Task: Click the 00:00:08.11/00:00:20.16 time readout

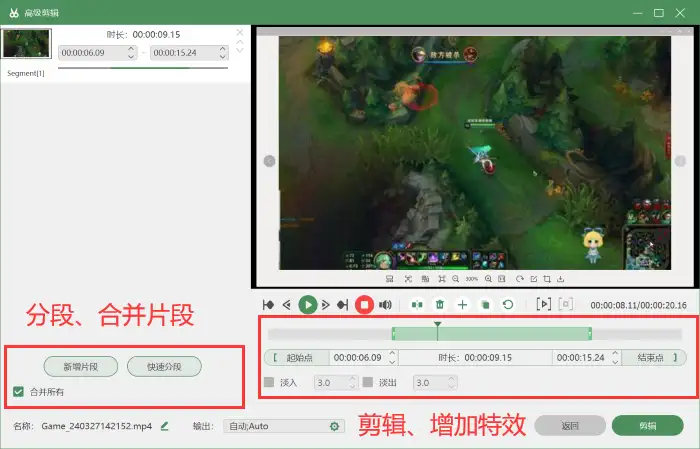Action: coord(638,305)
